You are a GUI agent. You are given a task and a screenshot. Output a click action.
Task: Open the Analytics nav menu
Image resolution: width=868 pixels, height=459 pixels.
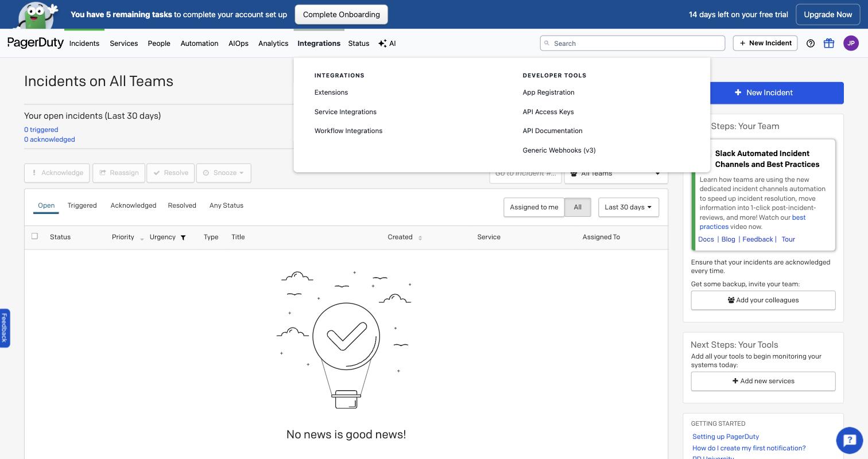(x=273, y=44)
